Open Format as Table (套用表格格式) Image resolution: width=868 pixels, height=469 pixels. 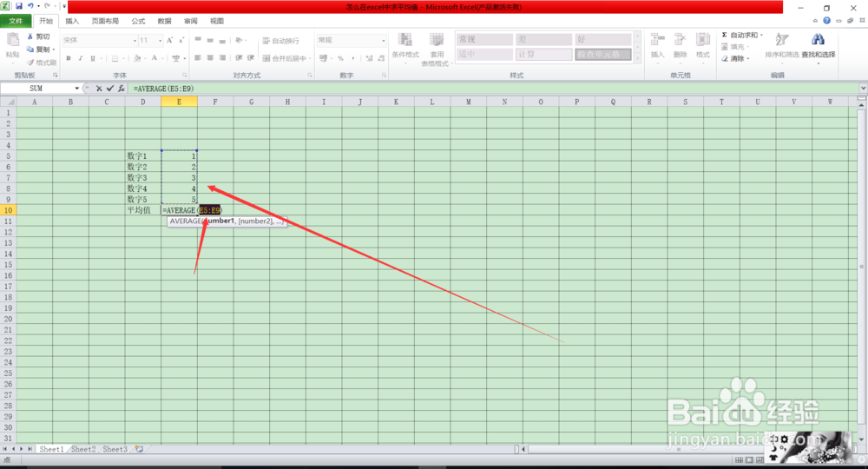click(x=437, y=50)
